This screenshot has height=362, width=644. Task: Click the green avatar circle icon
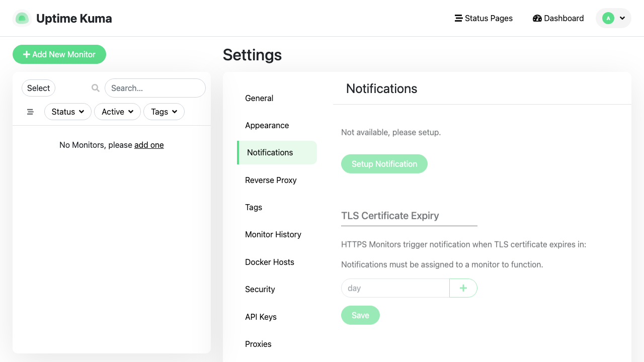(x=608, y=18)
